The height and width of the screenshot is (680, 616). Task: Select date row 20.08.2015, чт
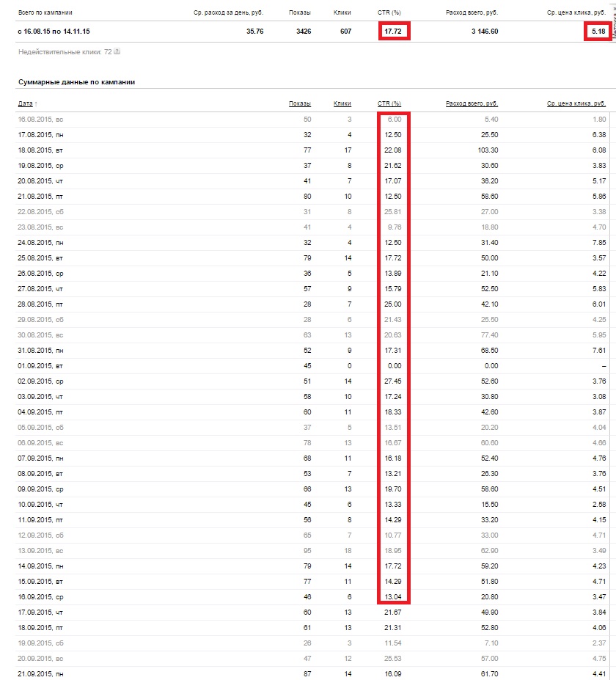pos(312,181)
